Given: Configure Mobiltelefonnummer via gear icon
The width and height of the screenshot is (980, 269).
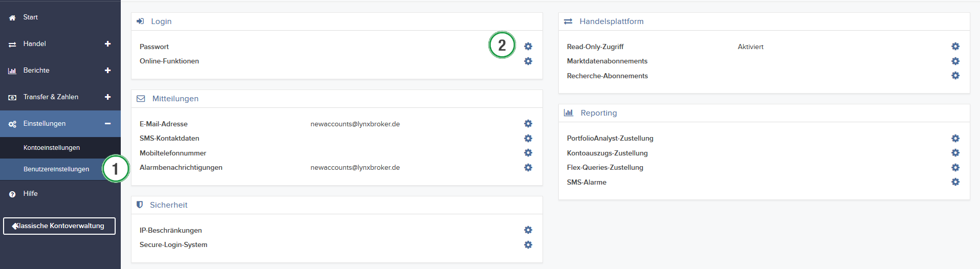Looking at the screenshot, I should (x=528, y=153).
